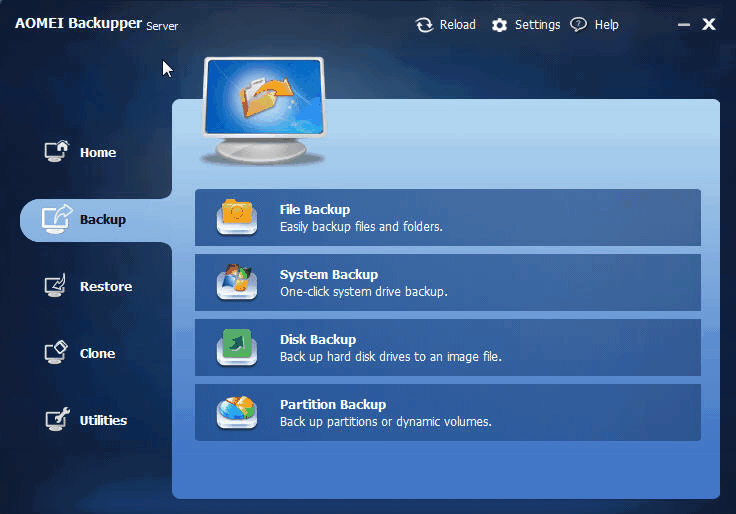Click the Partition Backup pie-chart icon
This screenshot has width=736, height=514.
[237, 412]
